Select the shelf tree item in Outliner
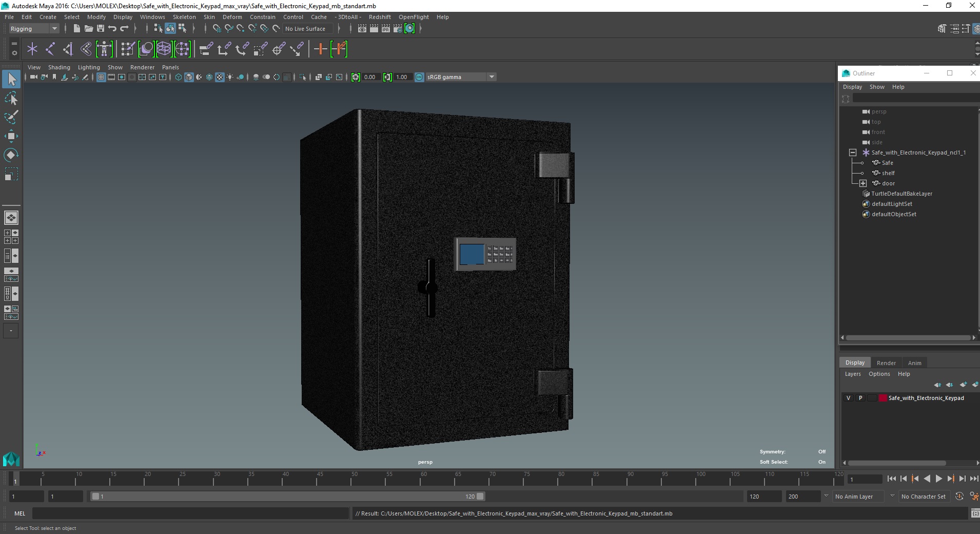Viewport: 980px width, 534px height. [888, 173]
